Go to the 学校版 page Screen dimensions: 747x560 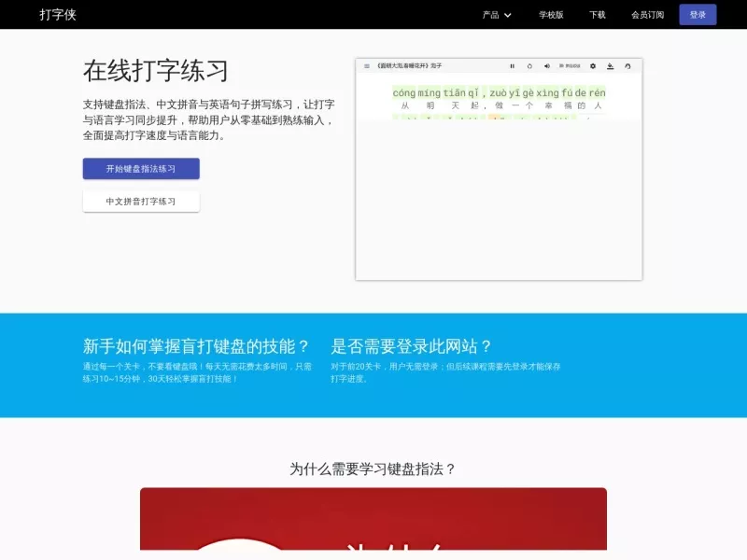tap(551, 15)
